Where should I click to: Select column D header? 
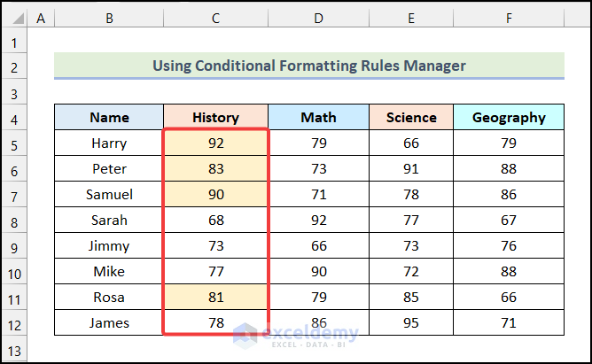click(318, 17)
